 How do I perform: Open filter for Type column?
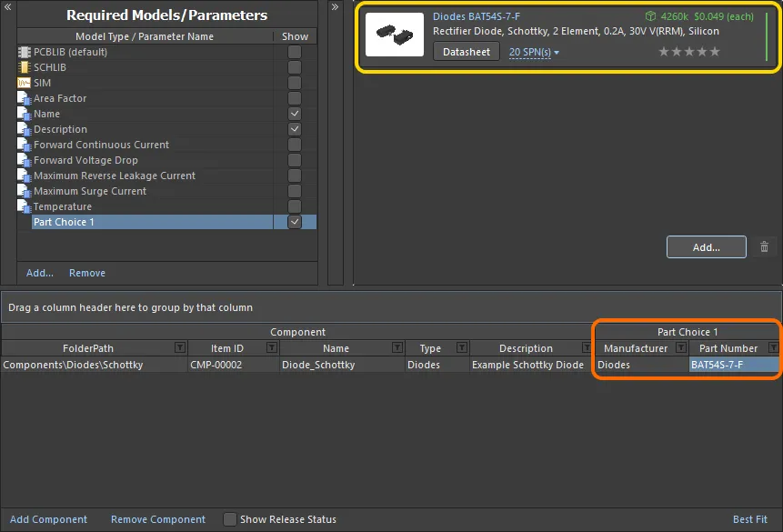[x=462, y=347]
